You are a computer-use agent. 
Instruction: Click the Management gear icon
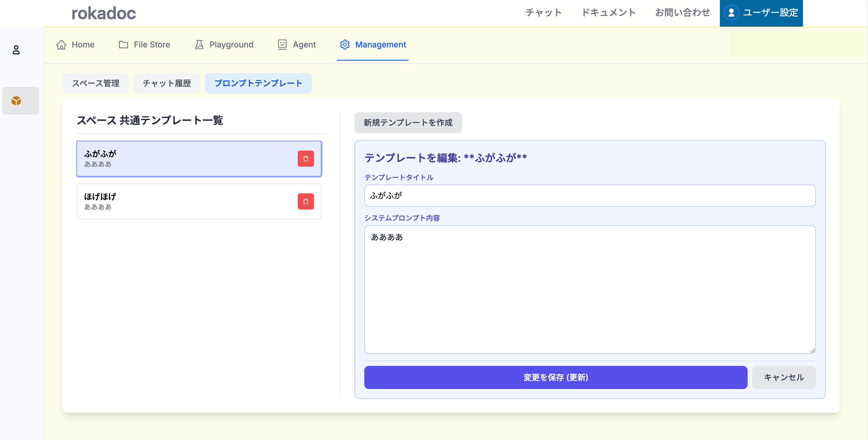[x=344, y=45]
